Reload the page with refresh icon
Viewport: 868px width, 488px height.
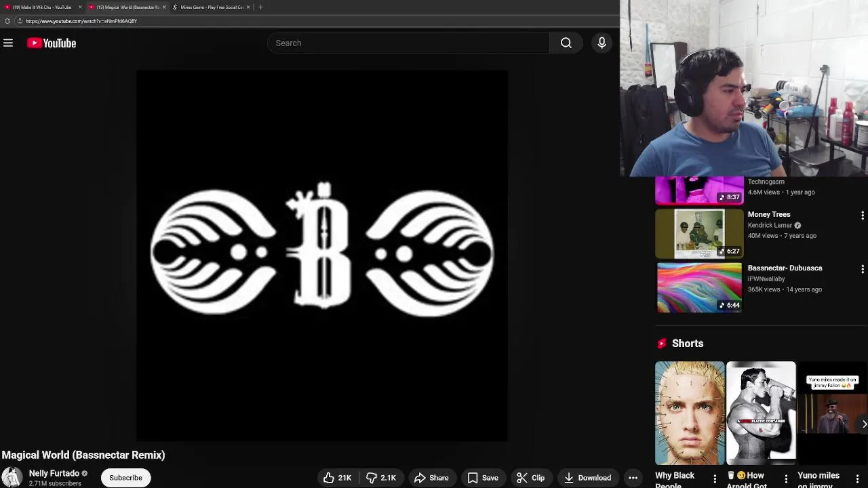pos(7,21)
